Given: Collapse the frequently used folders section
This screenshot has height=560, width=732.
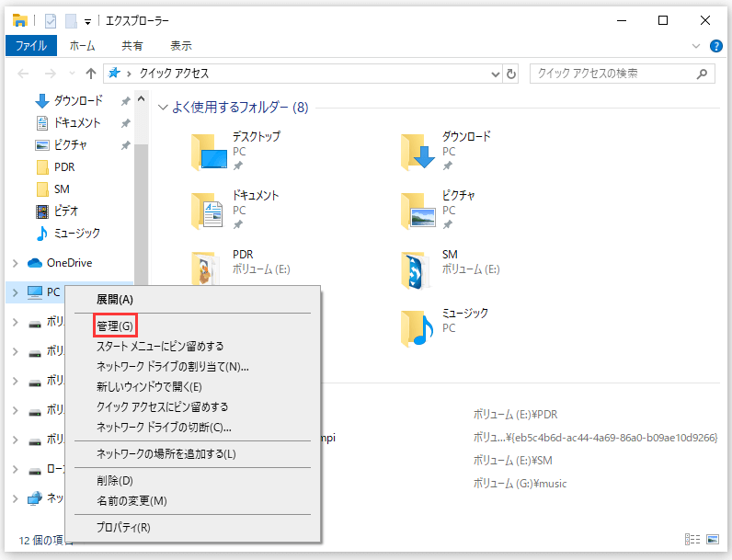Looking at the screenshot, I should (x=163, y=108).
